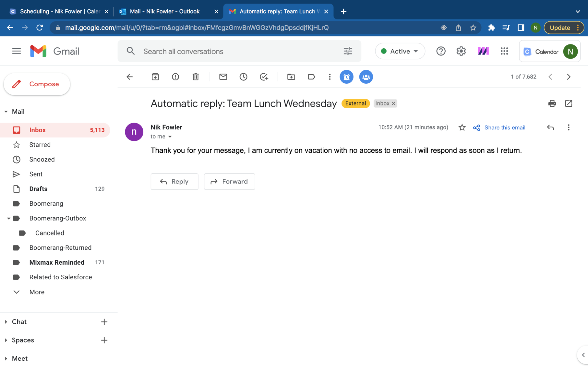Open the Mixmax icon in the header
The height and width of the screenshot is (368, 588).
point(483,51)
